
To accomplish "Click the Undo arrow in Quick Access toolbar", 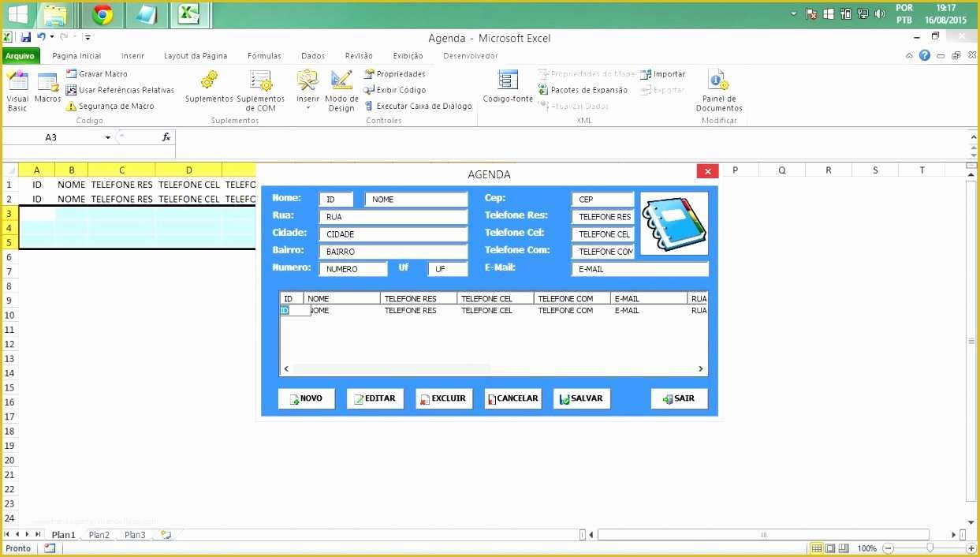I will [41, 37].
